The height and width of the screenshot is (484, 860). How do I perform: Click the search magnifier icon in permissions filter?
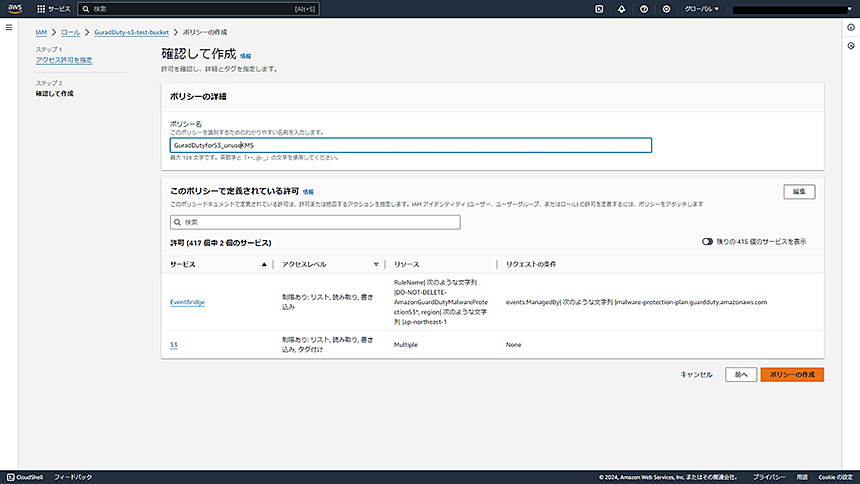[x=178, y=222]
